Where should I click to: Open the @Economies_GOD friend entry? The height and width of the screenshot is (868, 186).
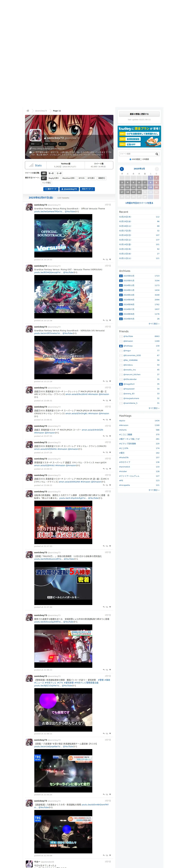point(132,355)
